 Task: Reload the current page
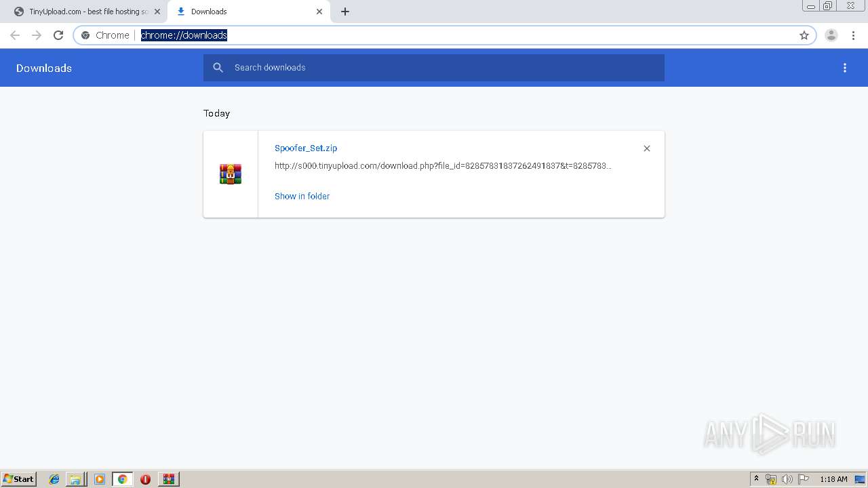58,35
